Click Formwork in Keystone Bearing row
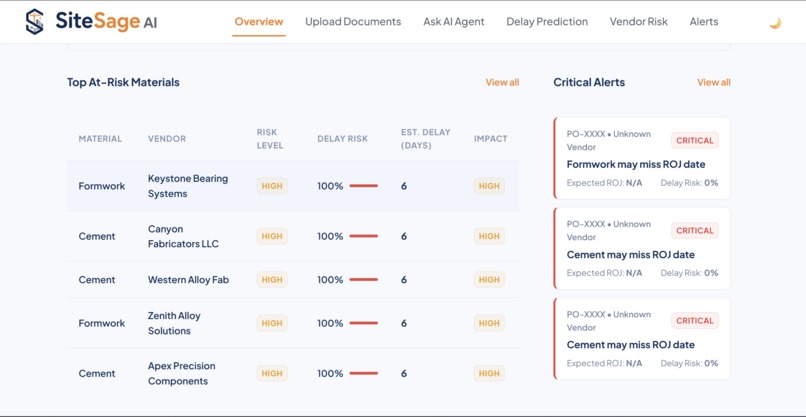 [x=102, y=186]
